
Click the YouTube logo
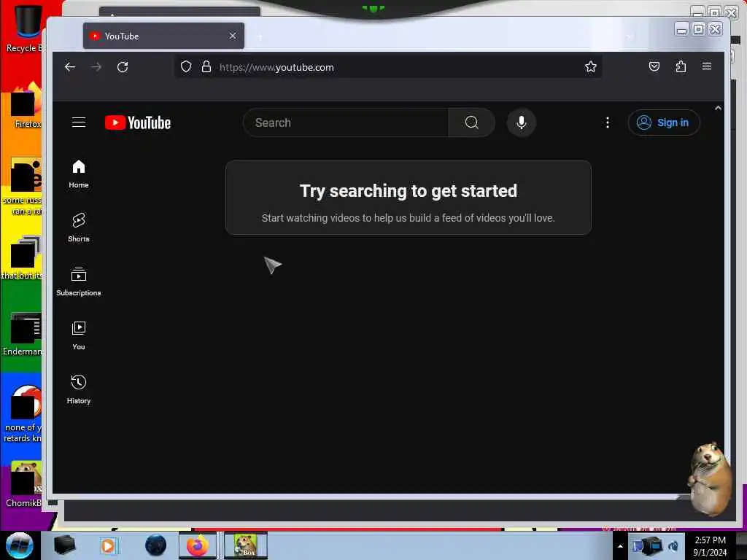[x=138, y=122]
